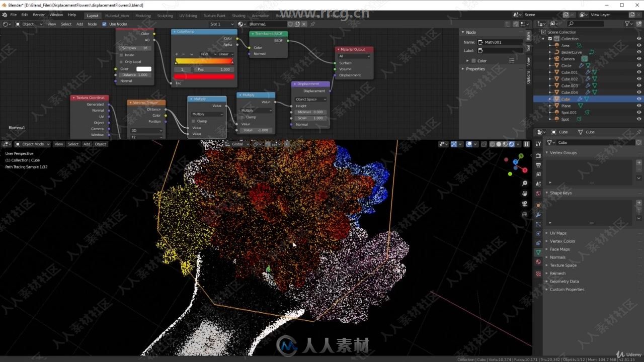
Task: Open Global transform orientation dropdown
Action: (237, 144)
